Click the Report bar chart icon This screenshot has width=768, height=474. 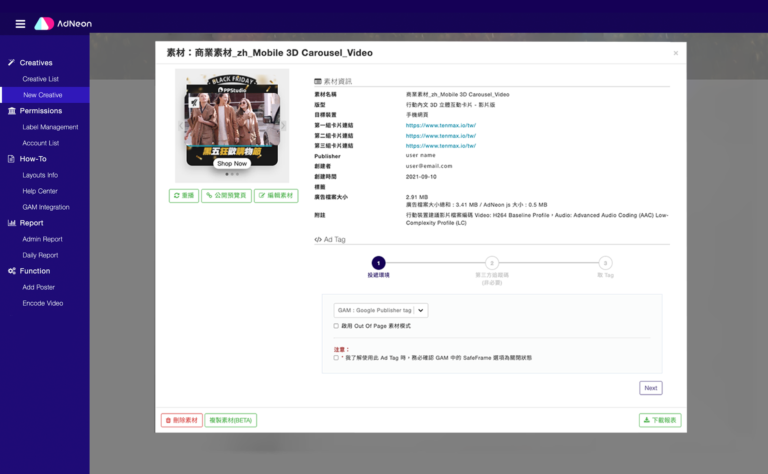click(x=12, y=223)
